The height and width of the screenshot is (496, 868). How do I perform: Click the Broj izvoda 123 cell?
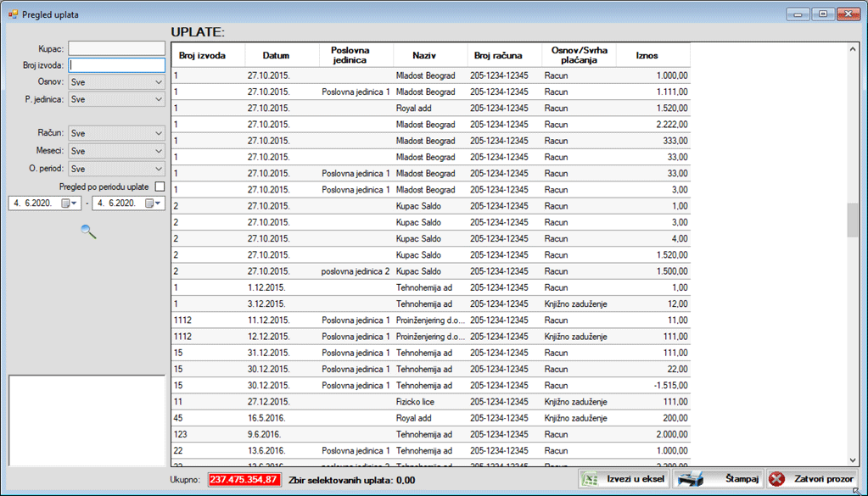coord(208,435)
